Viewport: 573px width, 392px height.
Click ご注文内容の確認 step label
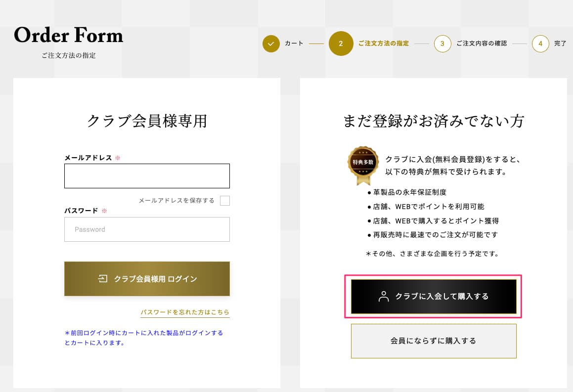481,44
